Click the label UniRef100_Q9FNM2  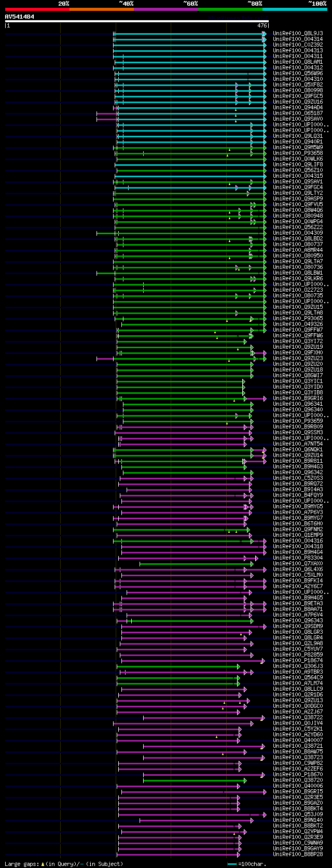point(298,529)
